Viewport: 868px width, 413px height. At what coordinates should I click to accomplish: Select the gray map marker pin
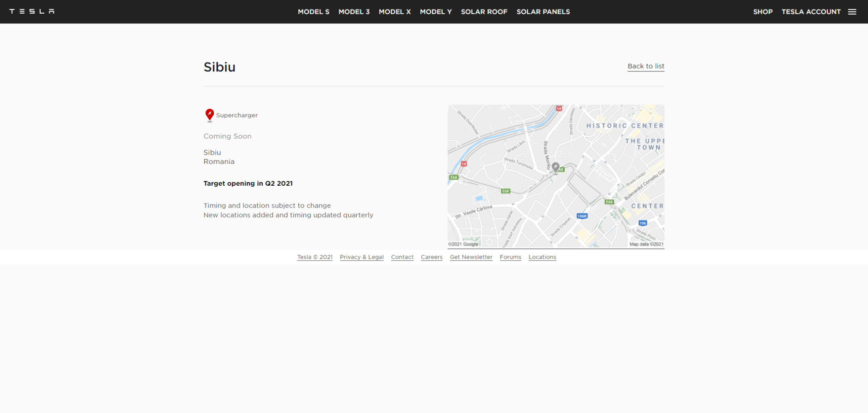point(556,168)
